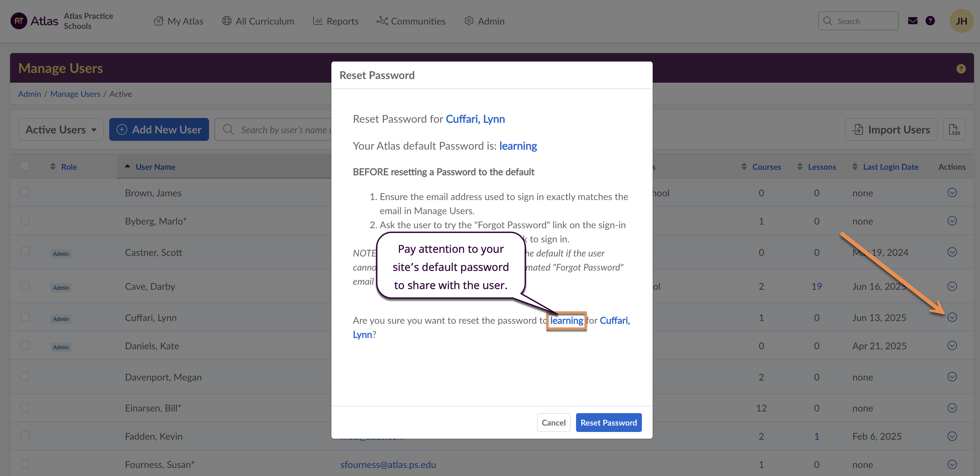Open the All Curriculum menu

coord(258,21)
